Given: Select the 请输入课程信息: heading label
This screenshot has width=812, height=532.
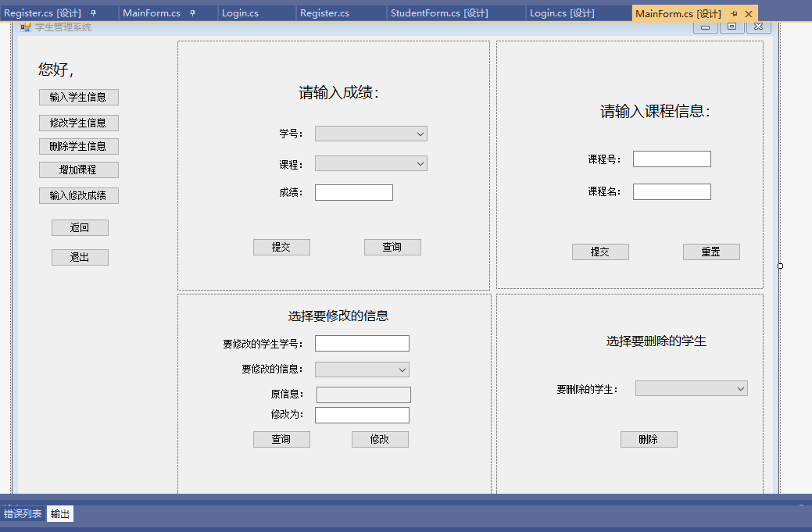Looking at the screenshot, I should click(655, 111).
